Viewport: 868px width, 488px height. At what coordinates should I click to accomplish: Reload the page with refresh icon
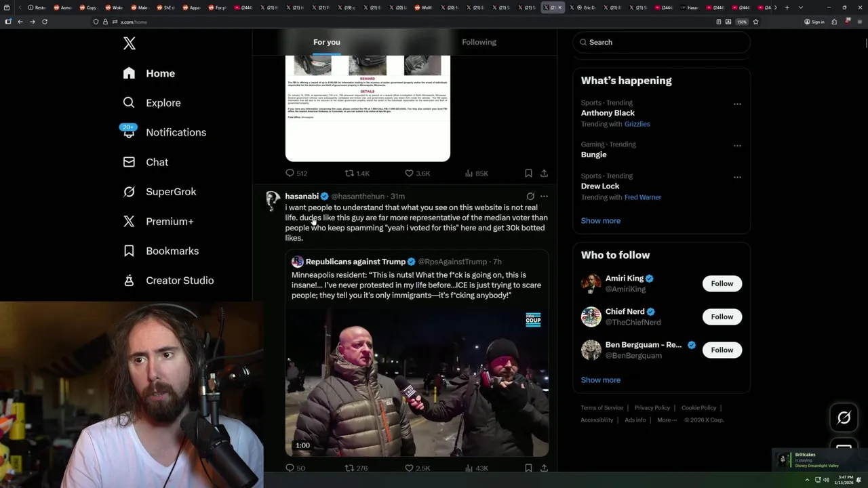[45, 22]
